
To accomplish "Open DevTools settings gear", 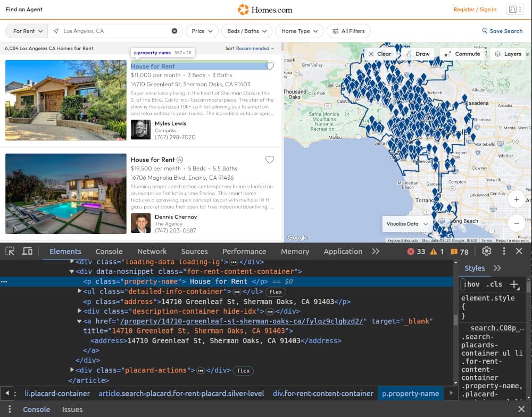I will [486, 252].
